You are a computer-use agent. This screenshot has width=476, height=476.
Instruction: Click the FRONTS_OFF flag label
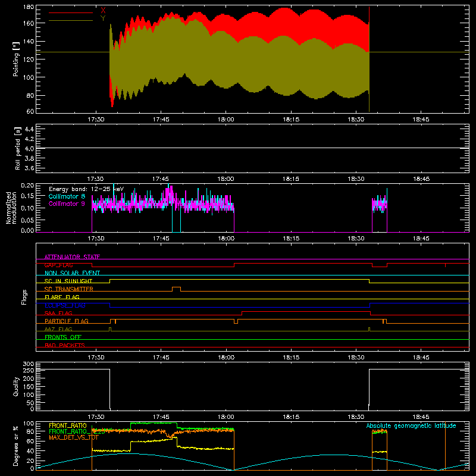pos(63,337)
